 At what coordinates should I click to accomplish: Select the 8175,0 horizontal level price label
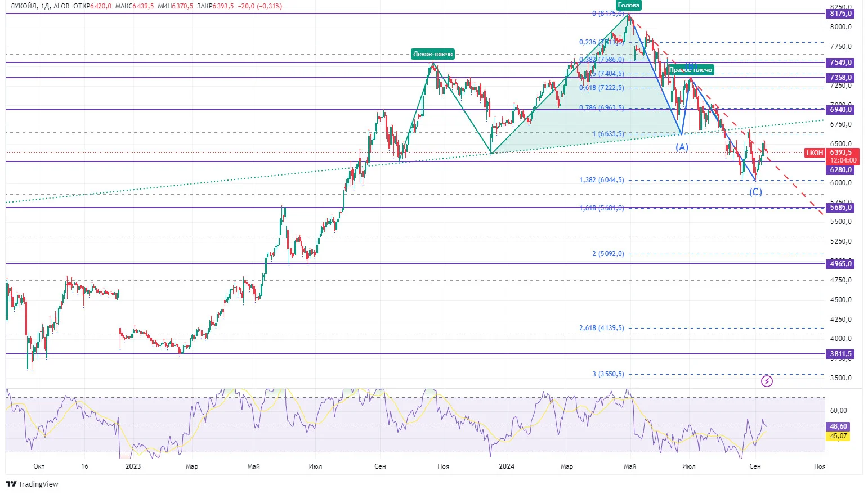[841, 14]
